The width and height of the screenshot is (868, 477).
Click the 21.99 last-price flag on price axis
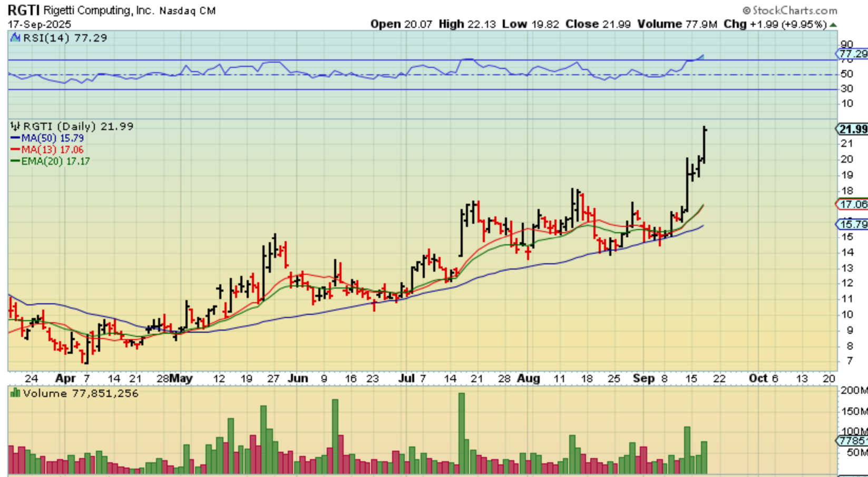[852, 129]
